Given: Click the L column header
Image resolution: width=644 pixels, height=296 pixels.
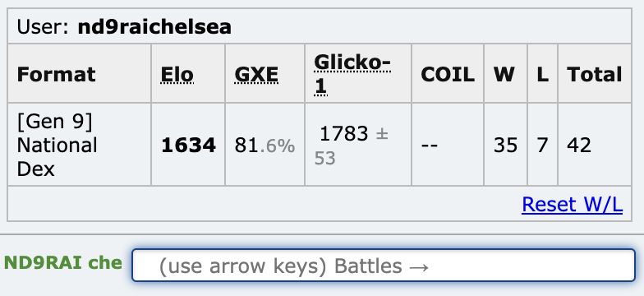Looking at the screenshot, I should [x=542, y=74].
